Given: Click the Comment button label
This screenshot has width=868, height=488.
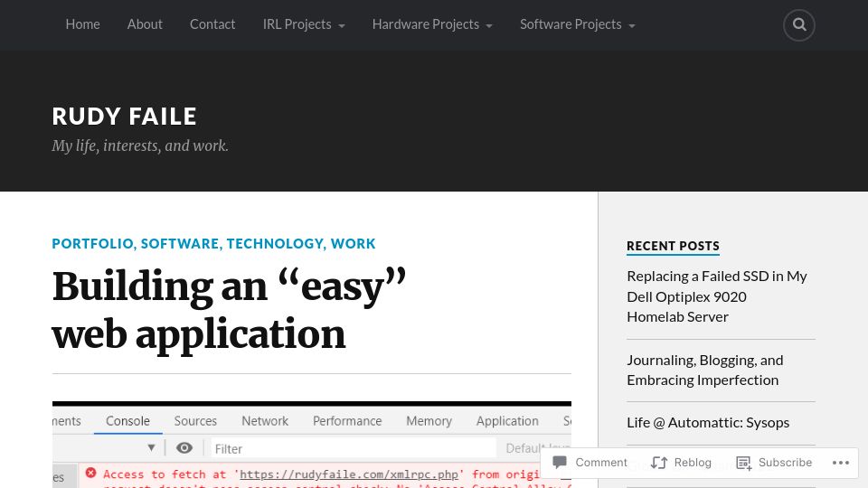Looking at the screenshot, I should coord(601,463).
